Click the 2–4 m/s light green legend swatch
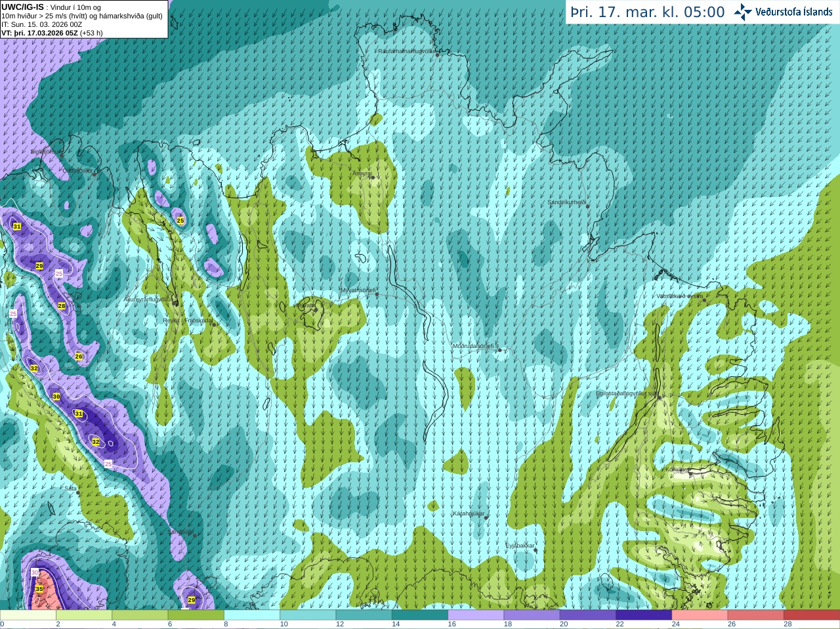This screenshot has height=629, width=840. click(84, 615)
